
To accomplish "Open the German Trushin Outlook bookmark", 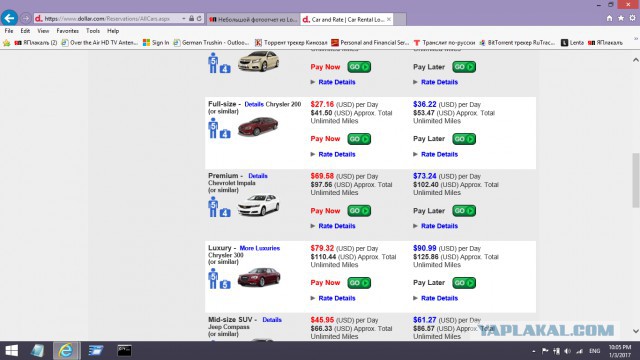I will (x=211, y=42).
